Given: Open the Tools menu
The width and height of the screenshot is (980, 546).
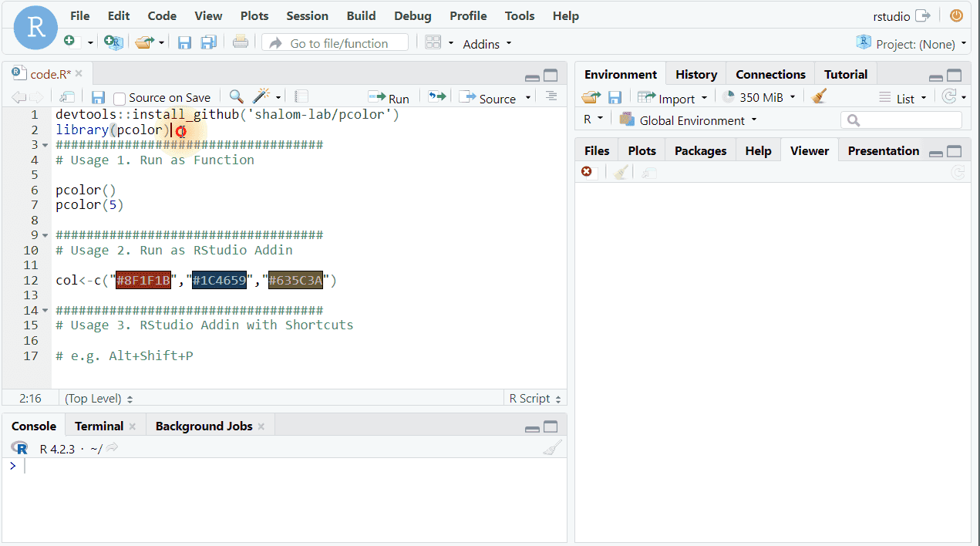Looking at the screenshot, I should click(x=520, y=15).
